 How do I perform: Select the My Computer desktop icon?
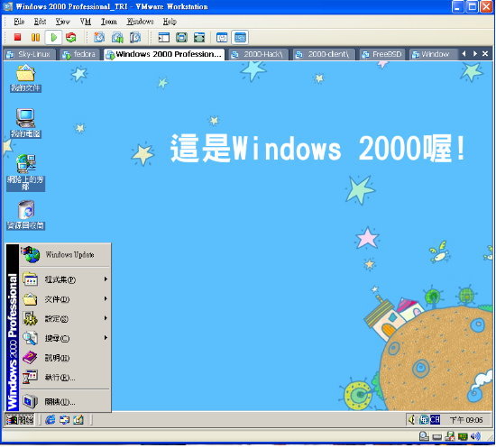[x=25, y=123]
